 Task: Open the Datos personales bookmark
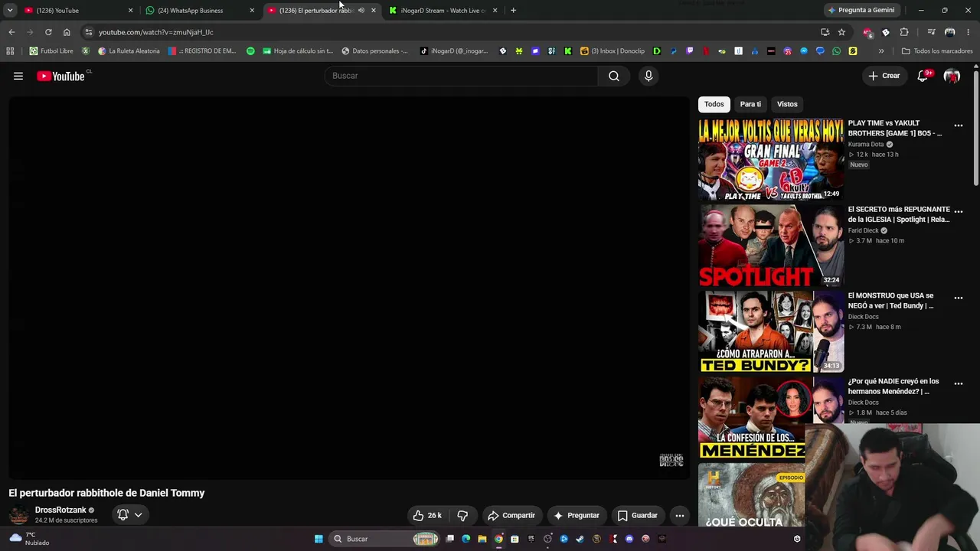pos(374,51)
